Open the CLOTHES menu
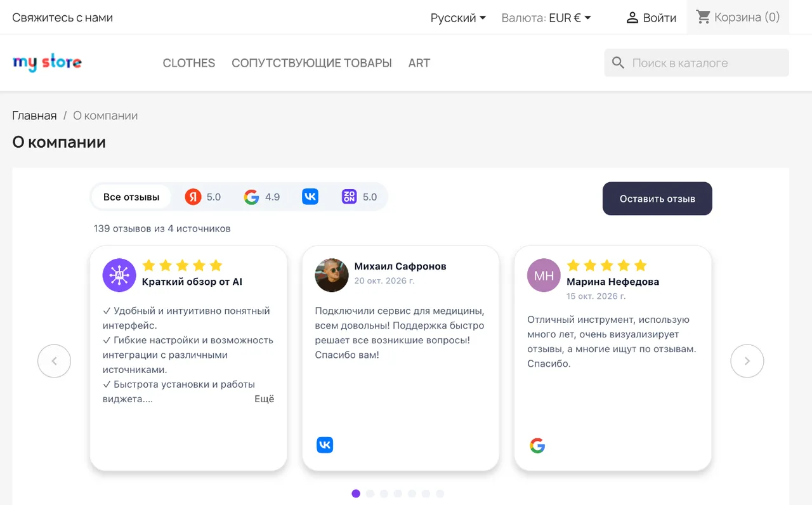Screen dimensions: 812x505 pos(189,63)
